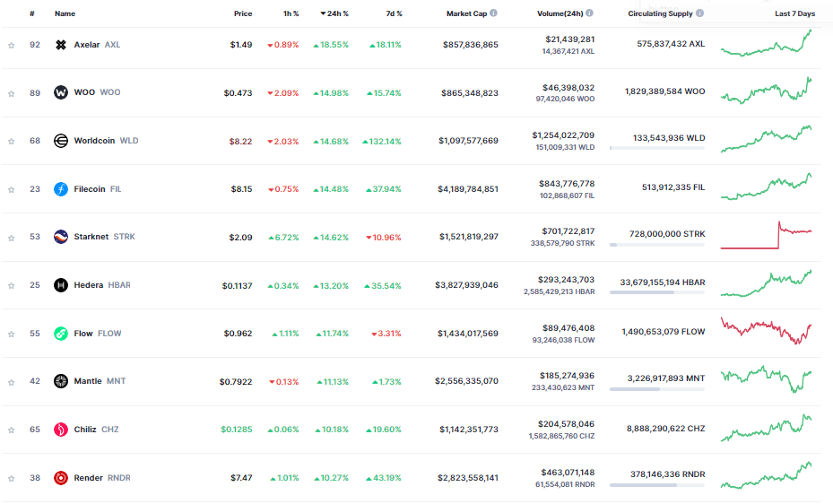Click the Chiliz logo icon
The width and height of the screenshot is (833, 504).
tap(61, 430)
